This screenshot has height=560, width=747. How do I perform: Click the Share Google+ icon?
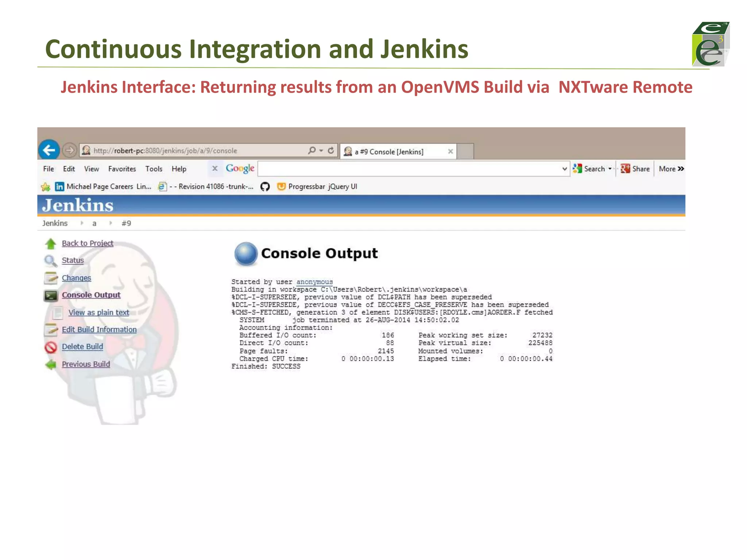[x=625, y=168]
